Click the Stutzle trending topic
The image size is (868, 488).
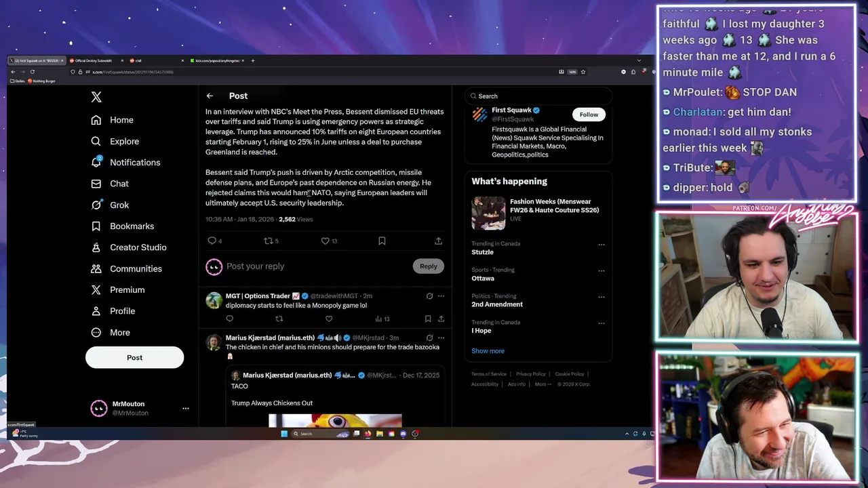point(482,252)
